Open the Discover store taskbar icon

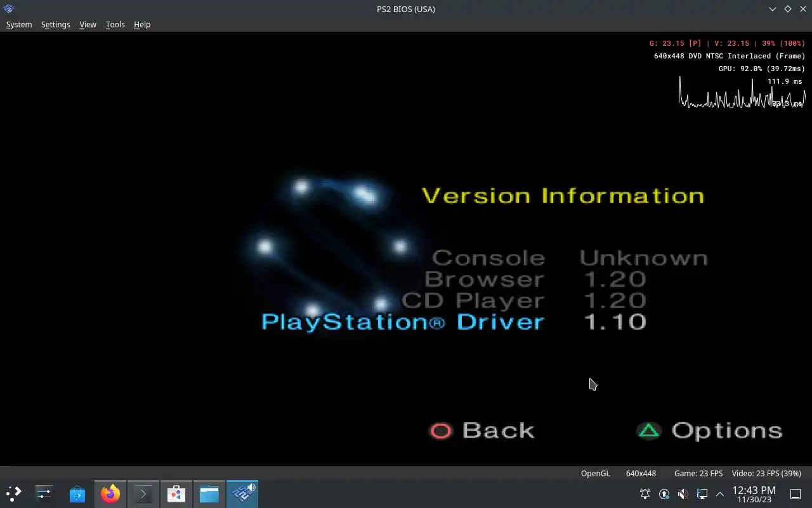(x=77, y=493)
